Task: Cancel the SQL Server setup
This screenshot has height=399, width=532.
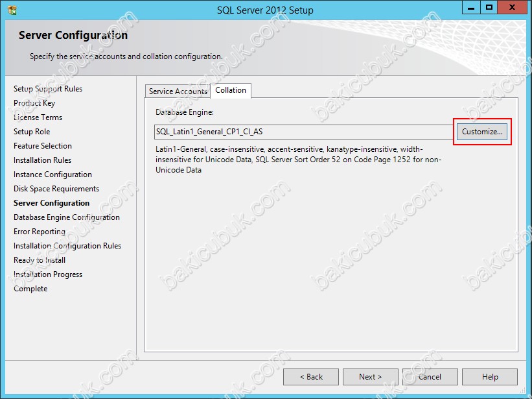Action: pos(430,377)
